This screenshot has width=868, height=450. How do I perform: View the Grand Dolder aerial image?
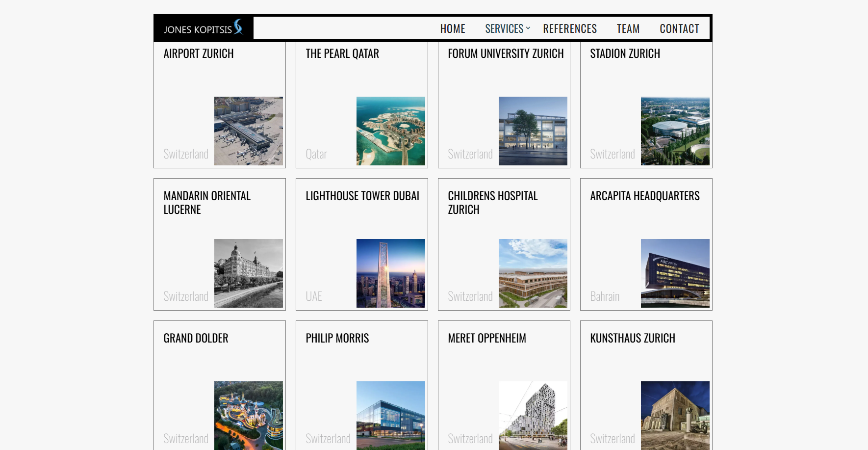click(249, 416)
